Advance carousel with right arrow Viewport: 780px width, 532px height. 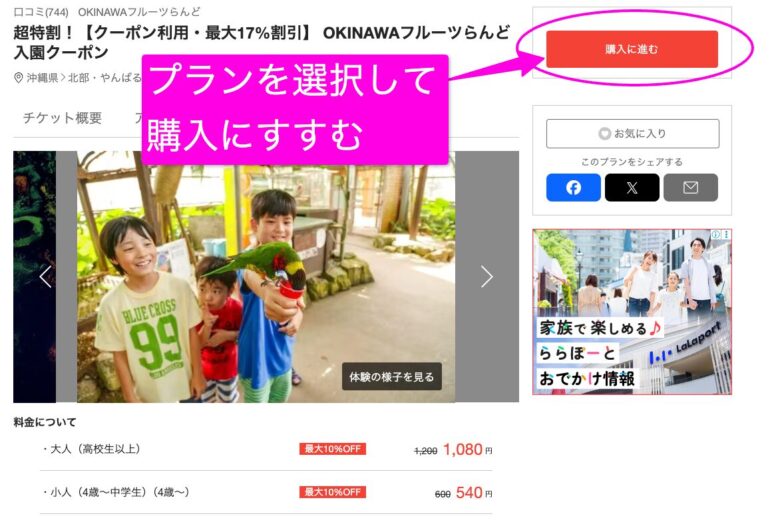486,277
